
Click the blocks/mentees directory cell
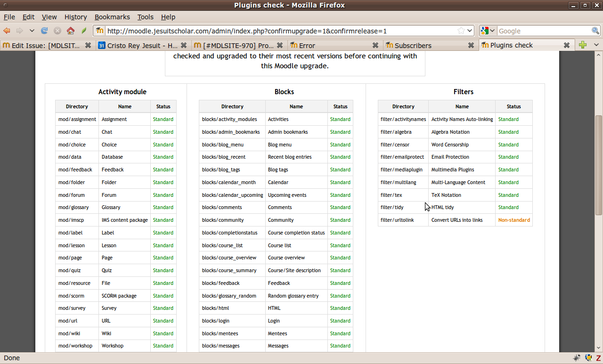pyautogui.click(x=232, y=333)
